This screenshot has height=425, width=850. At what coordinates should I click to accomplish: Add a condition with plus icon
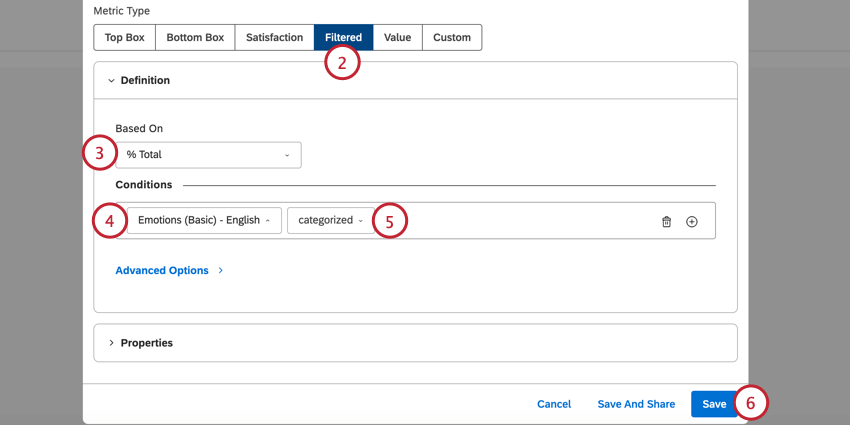point(692,221)
